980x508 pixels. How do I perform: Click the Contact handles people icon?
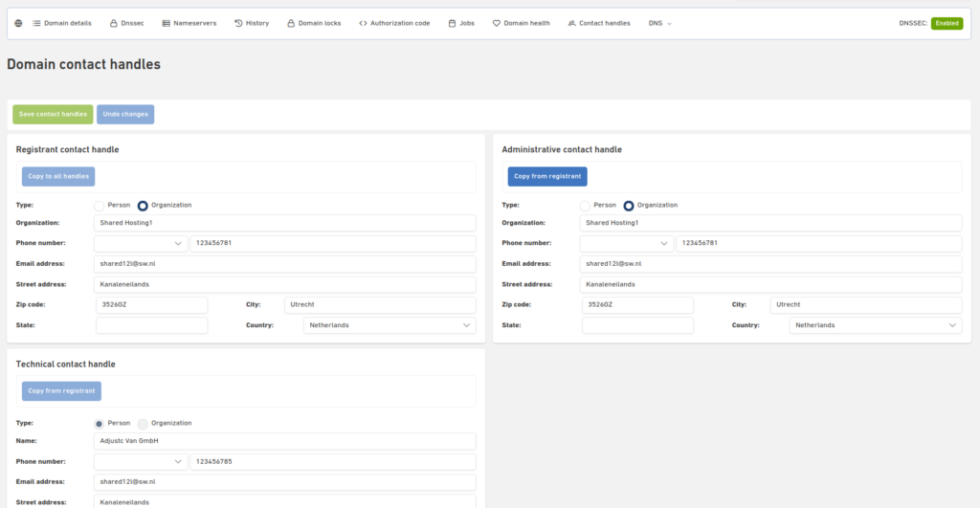572,23
